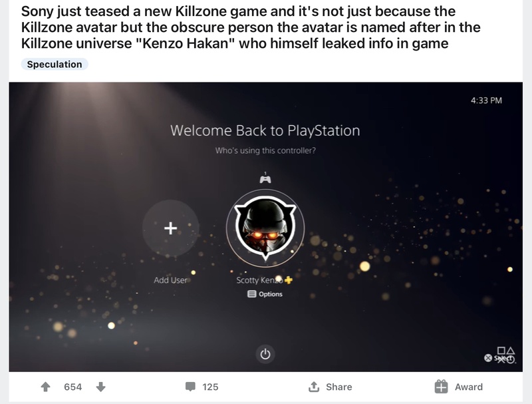Image resolution: width=532 pixels, height=404 pixels.
Task: Click the 125 comment count
Action: [x=210, y=387]
